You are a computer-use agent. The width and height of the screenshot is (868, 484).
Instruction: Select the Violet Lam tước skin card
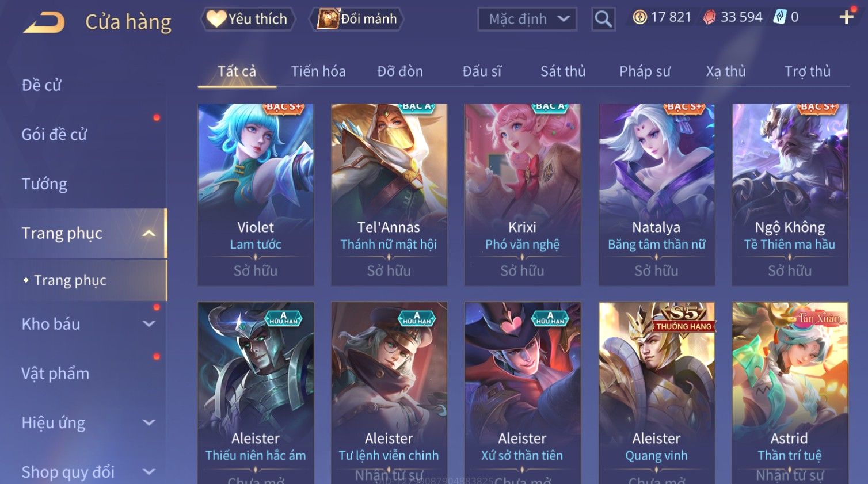[256, 195]
